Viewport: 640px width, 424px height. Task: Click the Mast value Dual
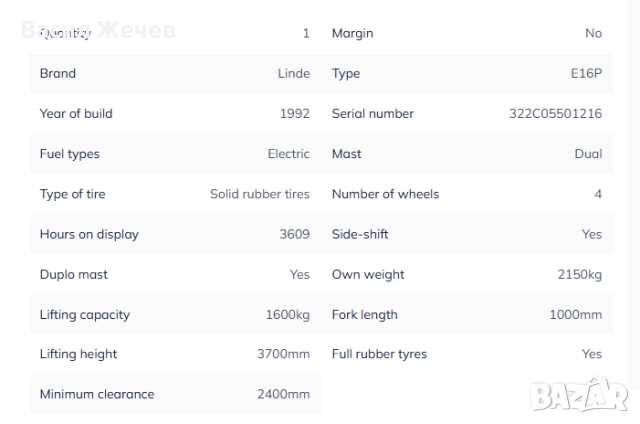click(x=588, y=154)
